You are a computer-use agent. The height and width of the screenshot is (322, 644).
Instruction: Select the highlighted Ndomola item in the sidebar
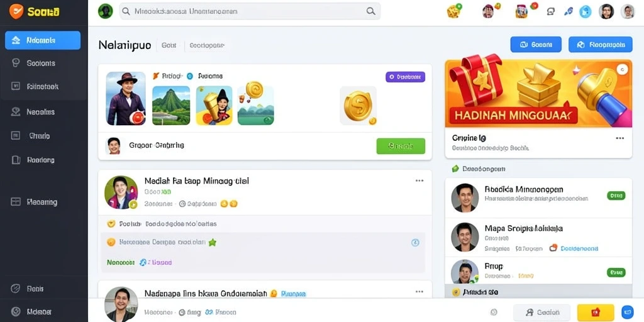point(43,40)
